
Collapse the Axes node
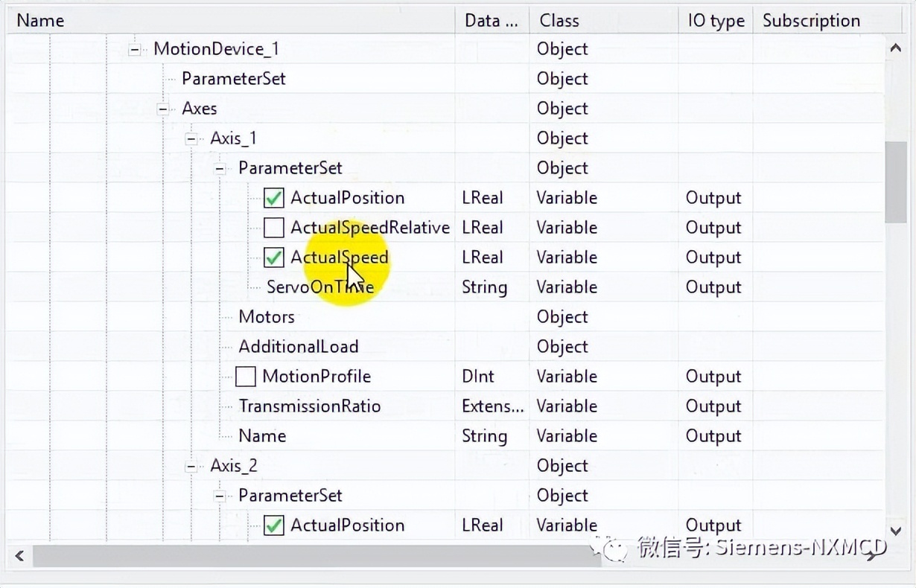[162, 108]
